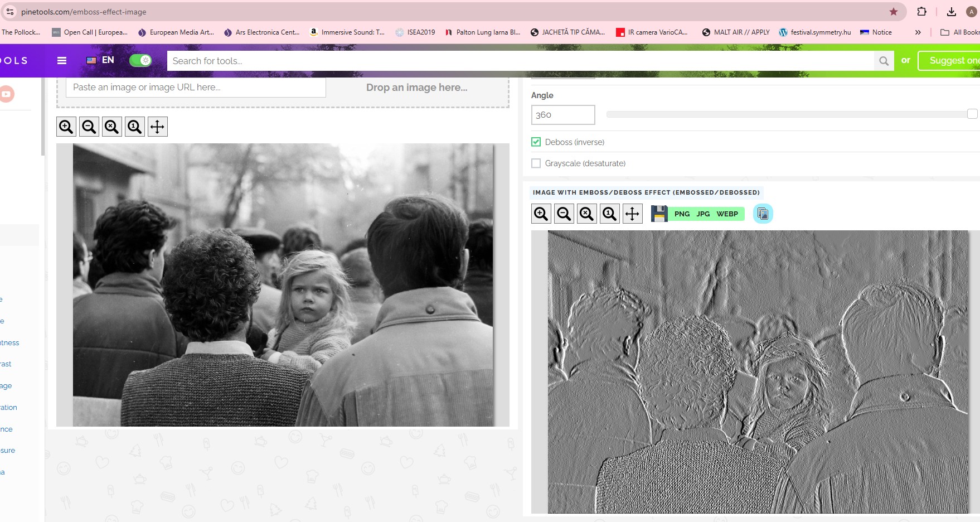
Task: Click the floppy disk save icon
Action: (659, 214)
